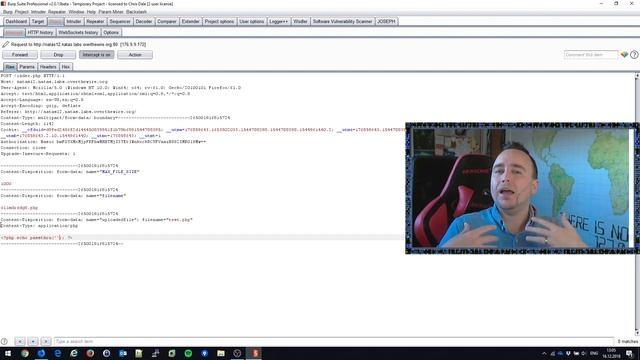Launch Google Chrome from the taskbar
640x360 pixels.
[x=25, y=353]
